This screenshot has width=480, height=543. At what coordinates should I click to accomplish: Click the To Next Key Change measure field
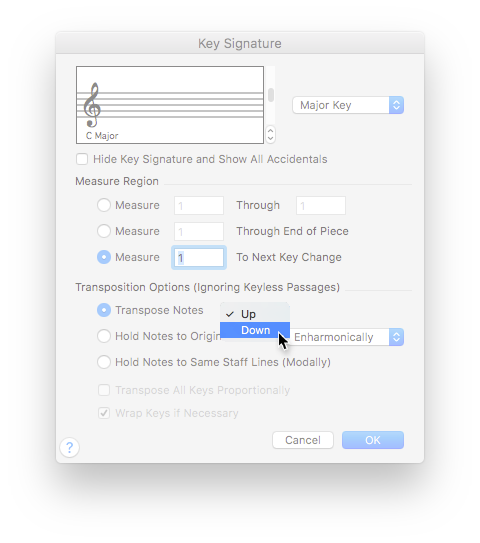(199, 257)
